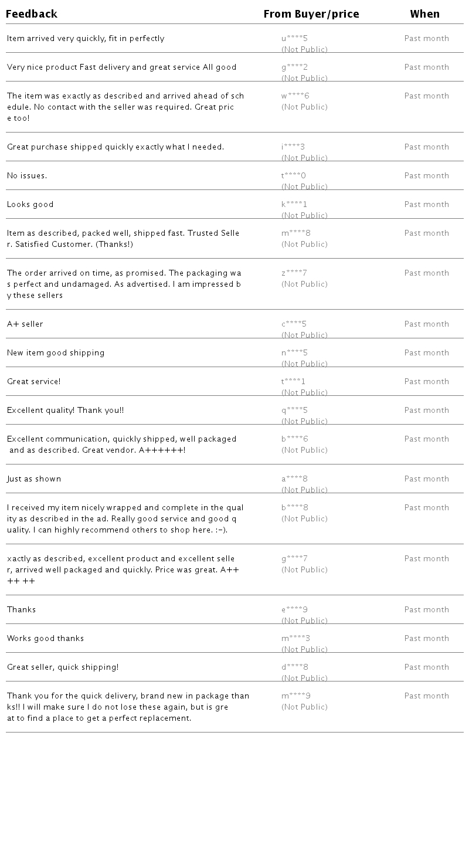Open buyer i****3 entry
469x868 pixels.
[293, 147]
